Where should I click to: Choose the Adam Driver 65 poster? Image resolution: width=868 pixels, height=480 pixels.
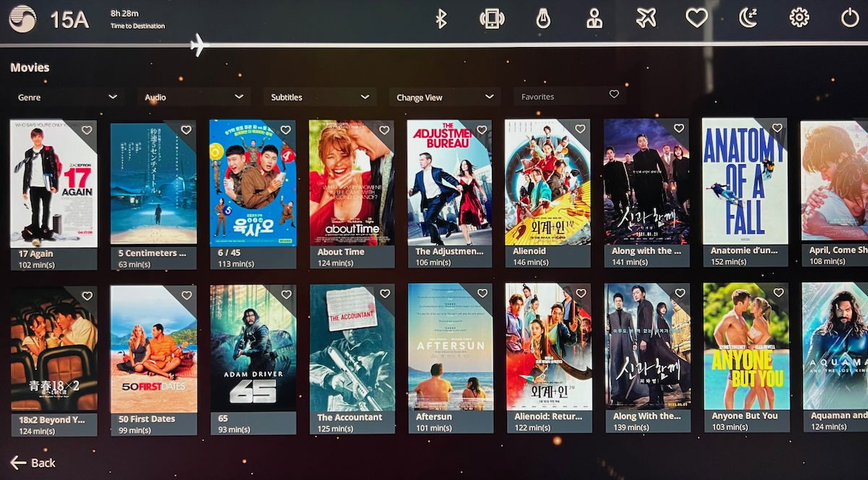click(253, 348)
